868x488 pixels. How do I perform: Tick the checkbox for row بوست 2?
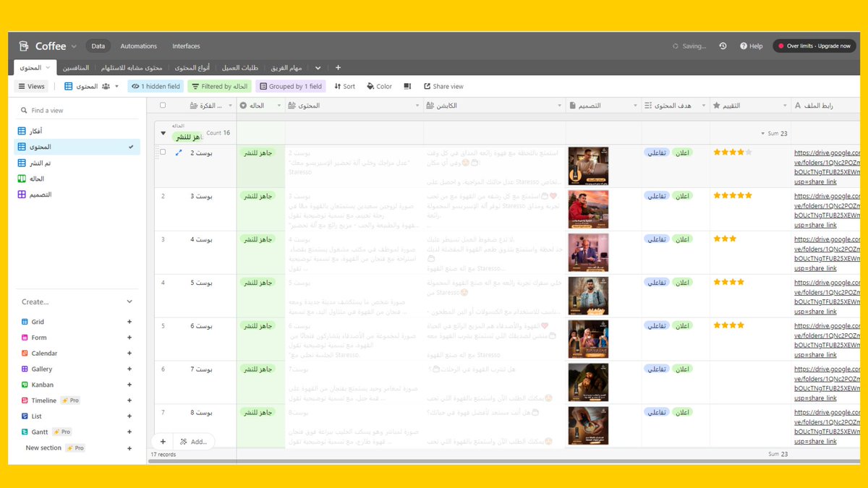point(163,153)
